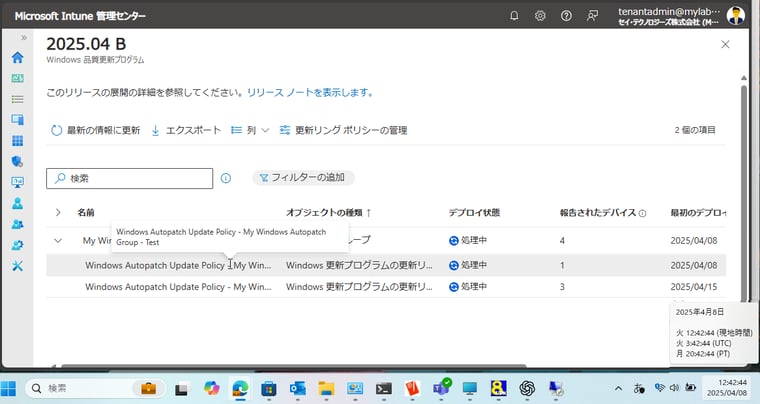
Task: Click the vertical scrollbar of the pane
Action: click(x=744, y=194)
